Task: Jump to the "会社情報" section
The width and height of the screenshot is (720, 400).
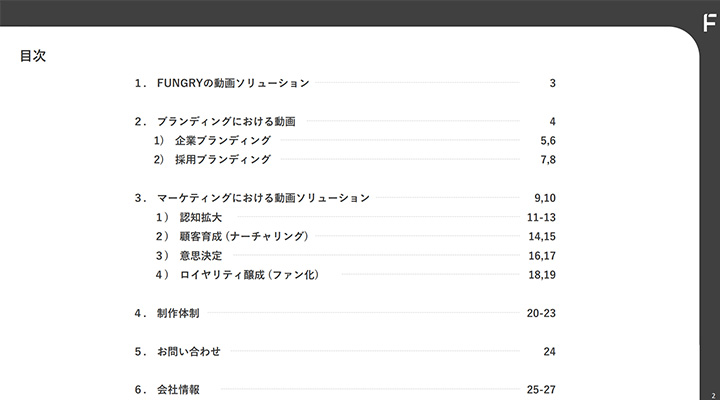Action: point(178,389)
